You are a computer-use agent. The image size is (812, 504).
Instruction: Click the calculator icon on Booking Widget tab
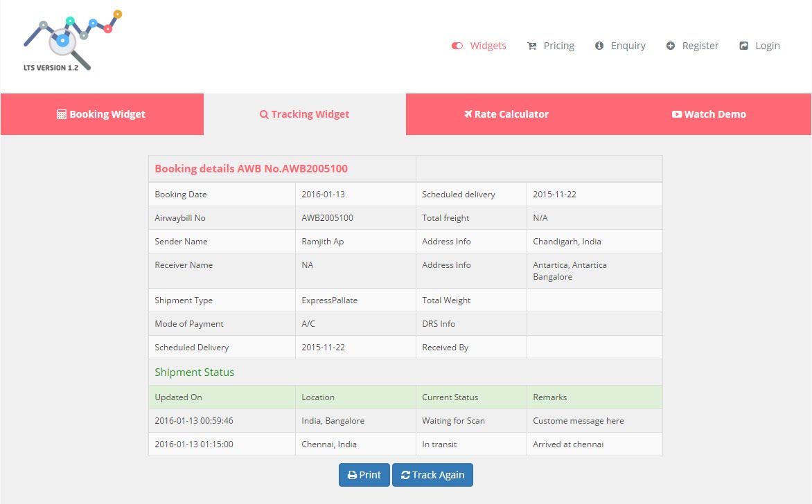[62, 114]
